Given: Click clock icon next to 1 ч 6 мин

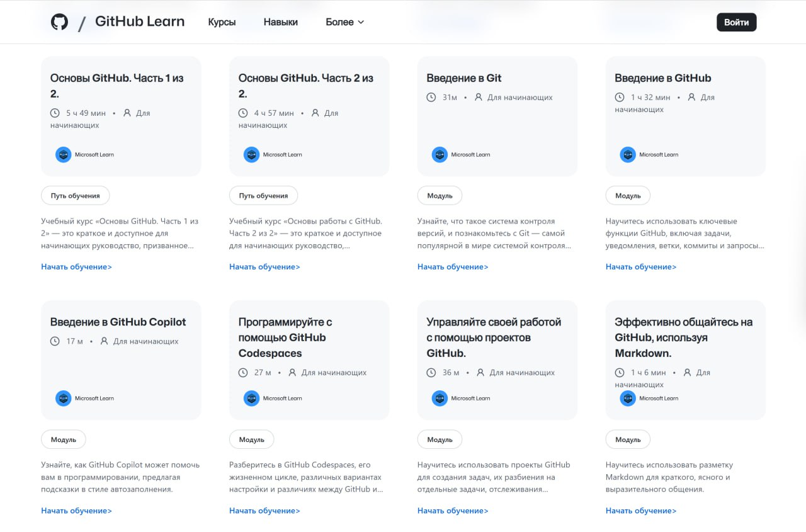Looking at the screenshot, I should [620, 373].
